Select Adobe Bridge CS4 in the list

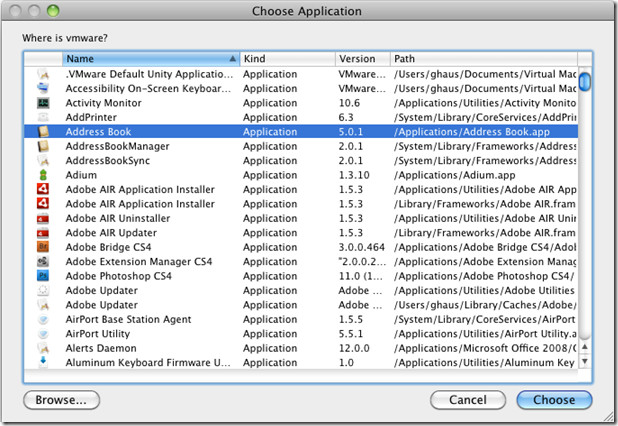(x=108, y=247)
